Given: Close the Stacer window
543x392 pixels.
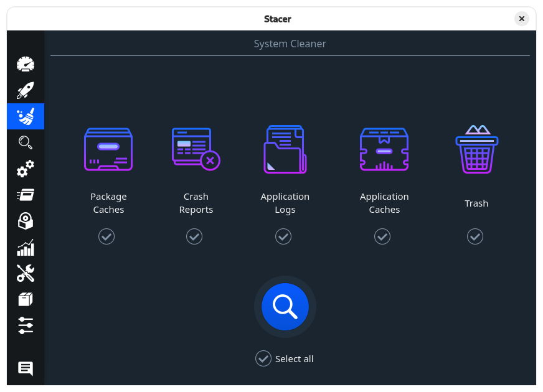Looking at the screenshot, I should [522, 19].
